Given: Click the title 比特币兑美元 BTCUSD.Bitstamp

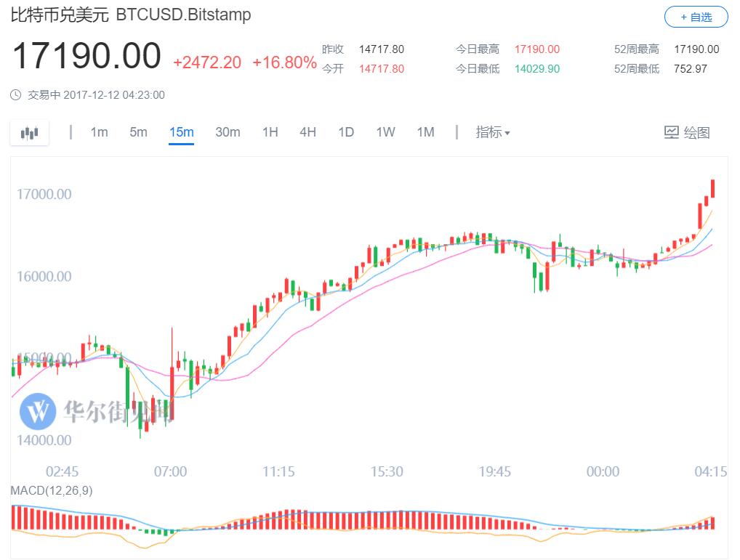Looking at the screenshot, I should coord(131,15).
